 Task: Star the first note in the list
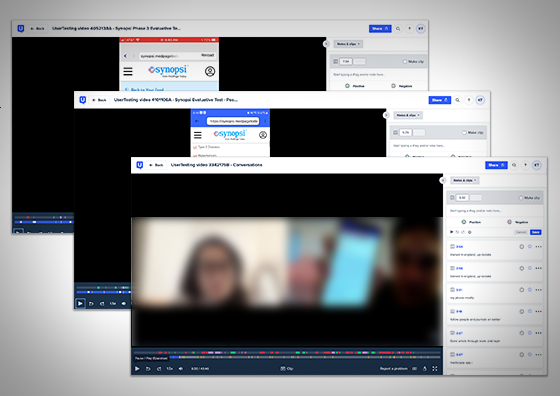point(530,246)
